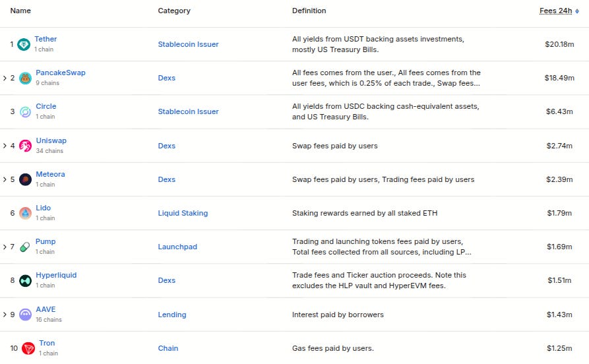Select the $1.79m fees value
The width and height of the screenshot is (589, 364).
coord(559,213)
